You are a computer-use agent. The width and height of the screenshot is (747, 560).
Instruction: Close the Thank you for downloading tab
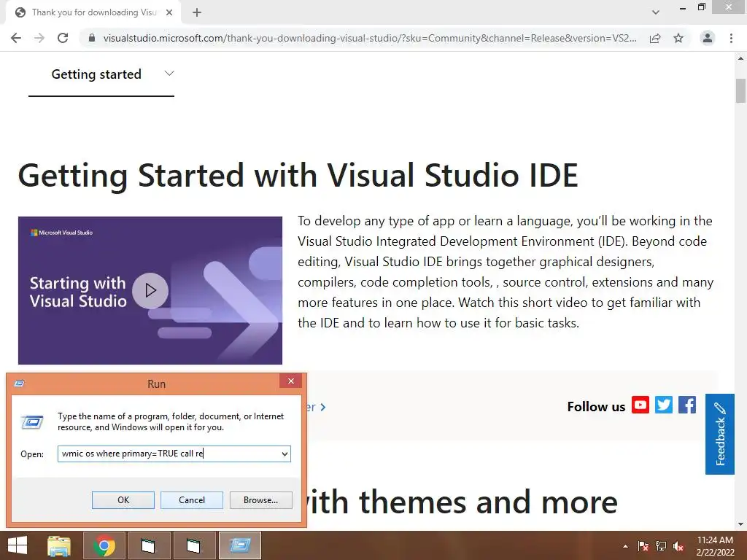[x=169, y=12]
